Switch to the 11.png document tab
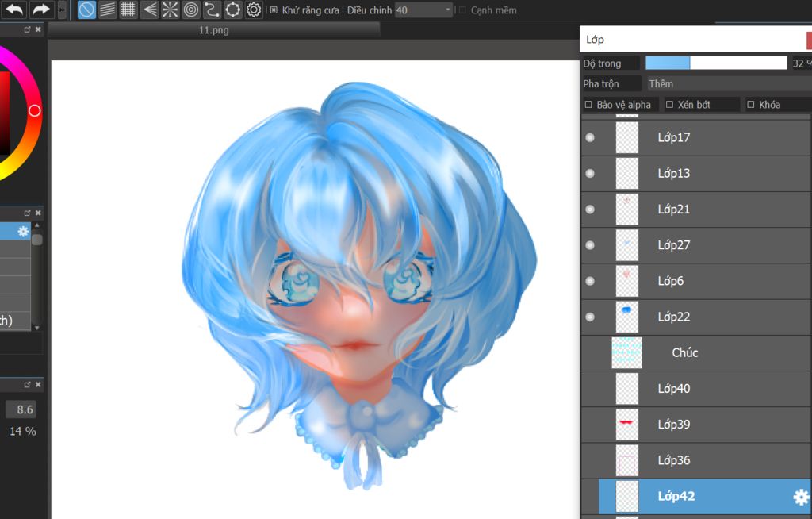812x519 pixels. pos(214,30)
